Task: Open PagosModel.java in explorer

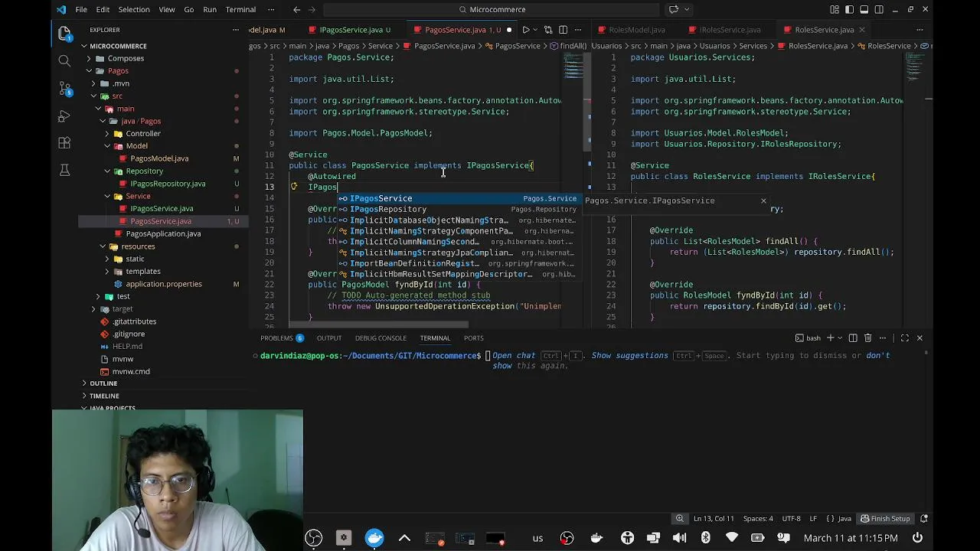Action: click(158, 158)
